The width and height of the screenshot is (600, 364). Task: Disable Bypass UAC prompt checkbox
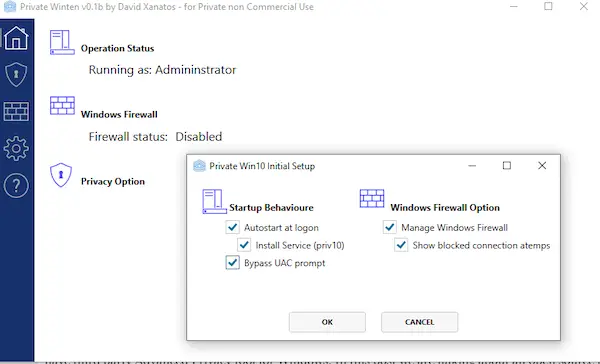pyautogui.click(x=232, y=263)
